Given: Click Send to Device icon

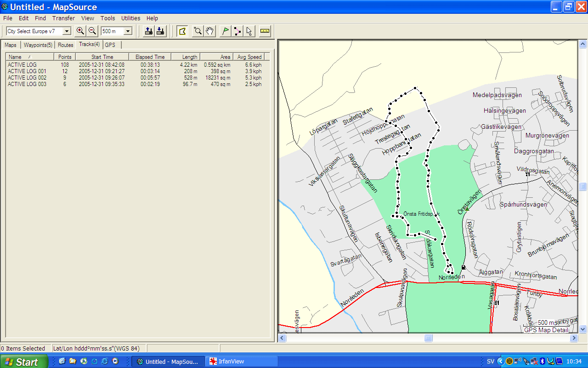Looking at the screenshot, I should click(148, 31).
